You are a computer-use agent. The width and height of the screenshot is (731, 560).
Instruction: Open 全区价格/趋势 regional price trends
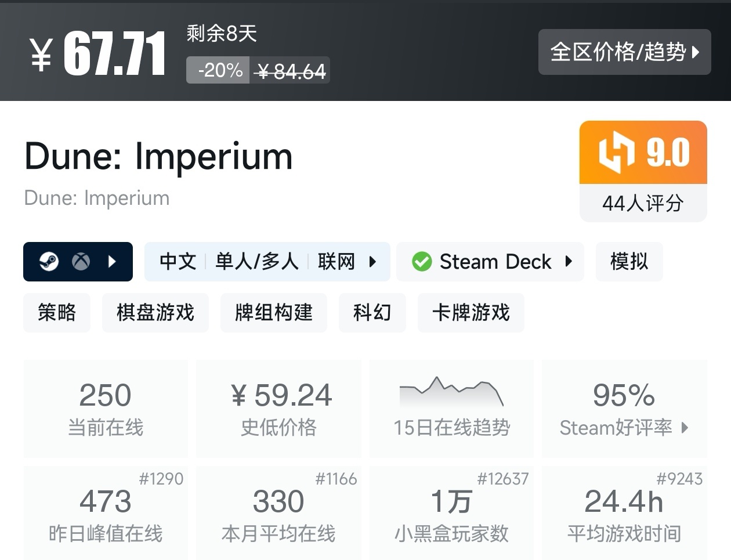624,52
